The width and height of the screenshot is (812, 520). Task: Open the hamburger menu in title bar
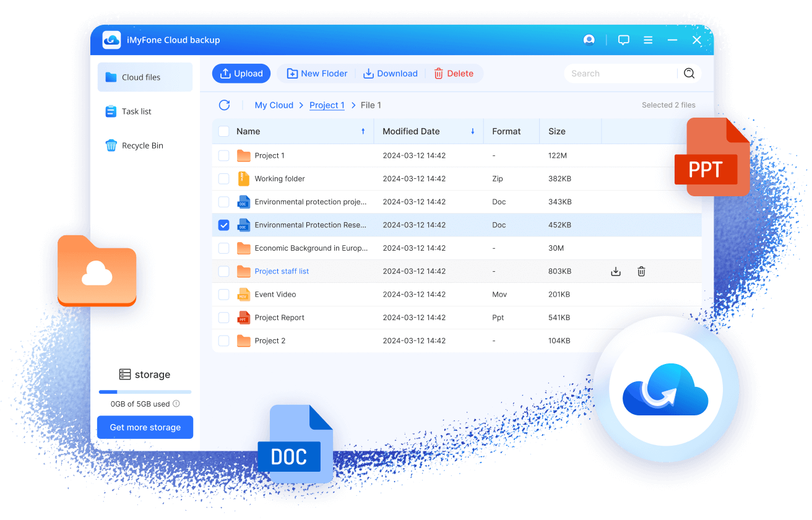coord(648,40)
